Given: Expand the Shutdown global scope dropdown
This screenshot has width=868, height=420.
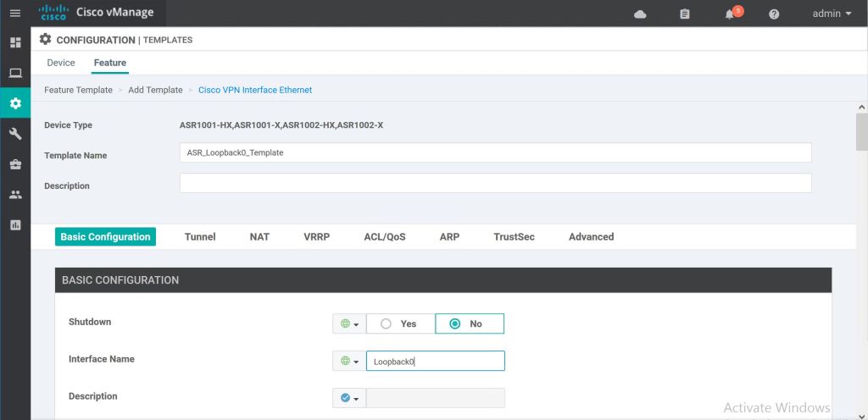Looking at the screenshot, I should [x=349, y=323].
